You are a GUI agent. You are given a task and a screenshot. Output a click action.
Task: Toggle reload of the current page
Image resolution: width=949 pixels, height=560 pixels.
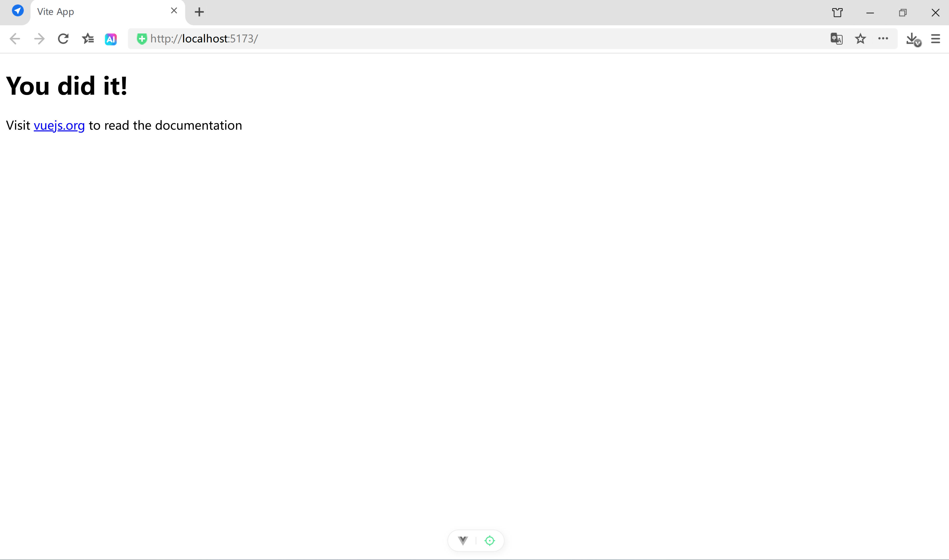coord(63,38)
